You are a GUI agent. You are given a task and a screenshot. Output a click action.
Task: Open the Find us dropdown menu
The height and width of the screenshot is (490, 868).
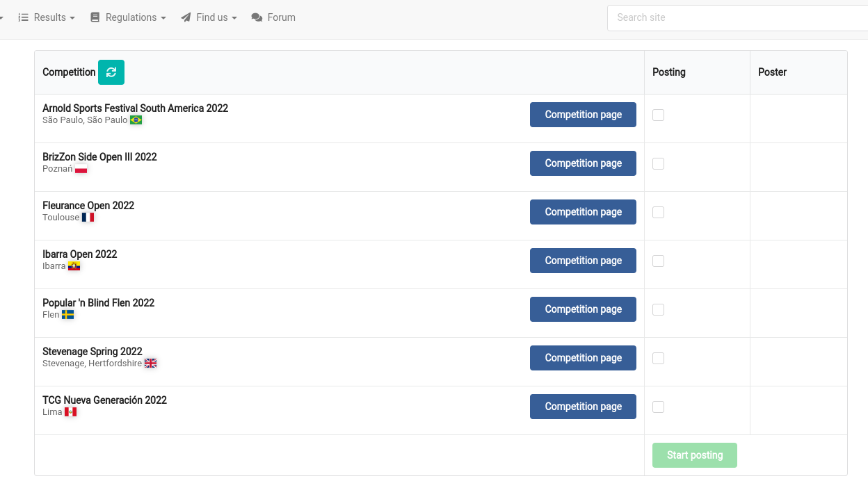[209, 17]
